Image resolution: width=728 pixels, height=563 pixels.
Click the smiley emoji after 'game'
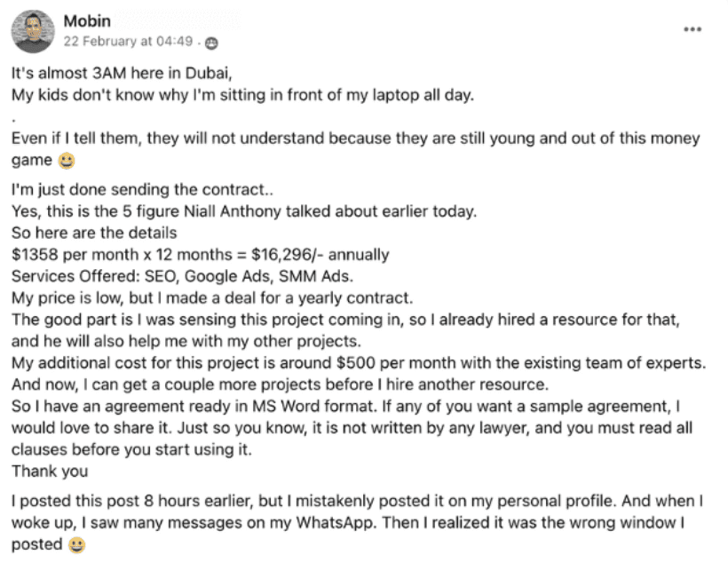(67, 161)
